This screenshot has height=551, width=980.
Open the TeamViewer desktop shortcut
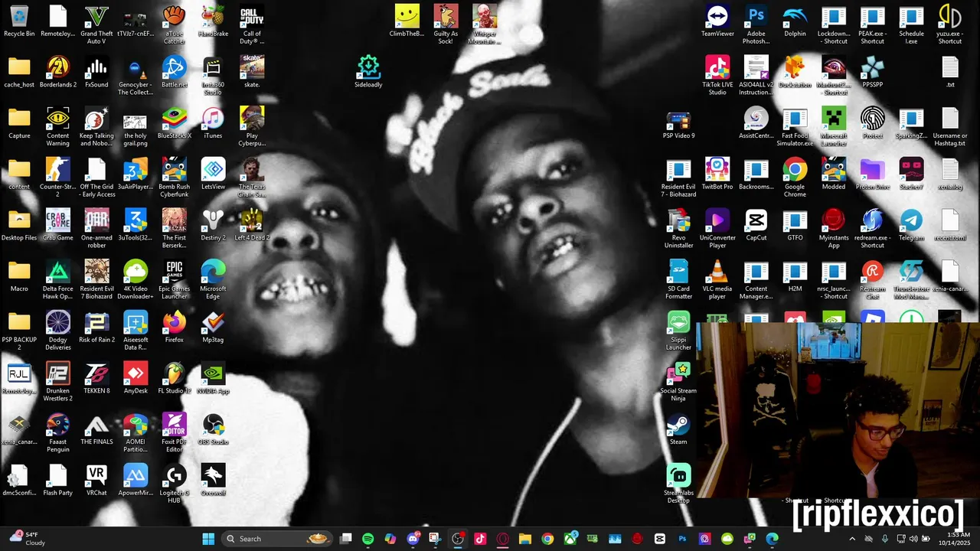[x=717, y=21]
